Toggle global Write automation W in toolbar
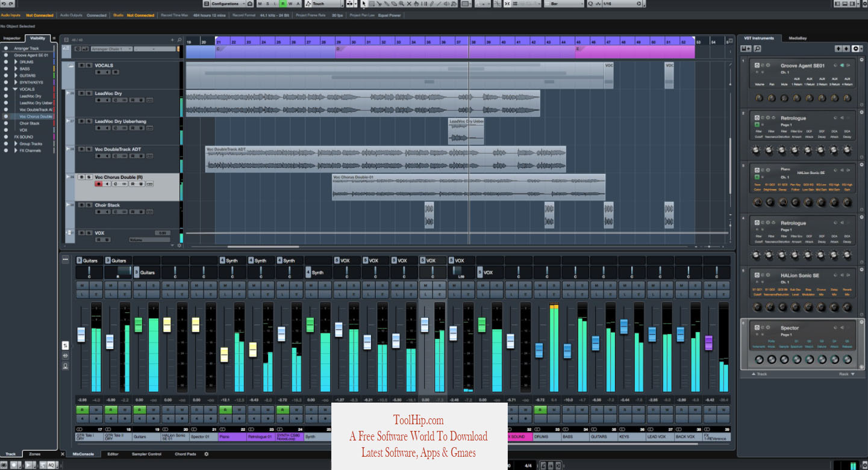This screenshot has height=470, width=868. 290,4
